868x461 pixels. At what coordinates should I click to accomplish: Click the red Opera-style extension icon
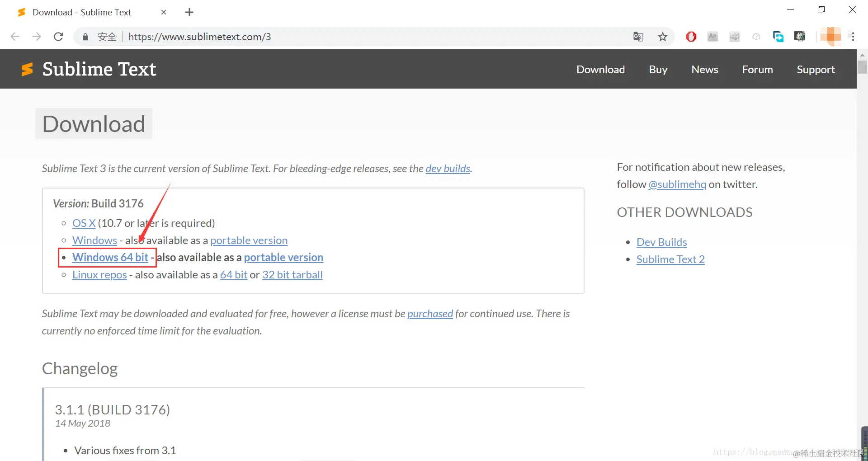691,37
